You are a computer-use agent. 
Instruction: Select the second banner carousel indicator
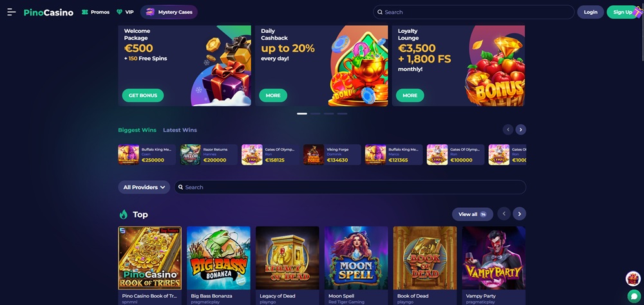coord(316,114)
